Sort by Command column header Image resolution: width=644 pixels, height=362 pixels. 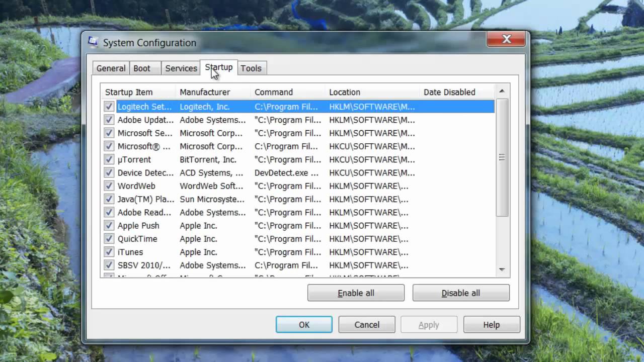[x=288, y=92]
